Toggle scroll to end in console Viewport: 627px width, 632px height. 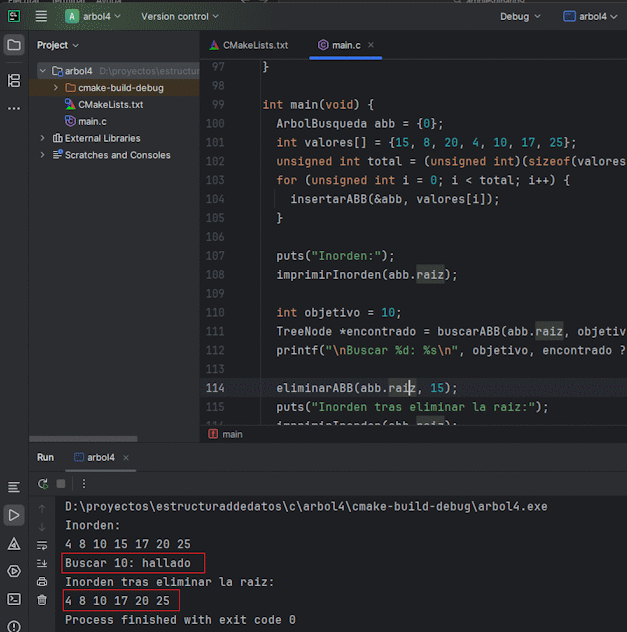point(42,563)
